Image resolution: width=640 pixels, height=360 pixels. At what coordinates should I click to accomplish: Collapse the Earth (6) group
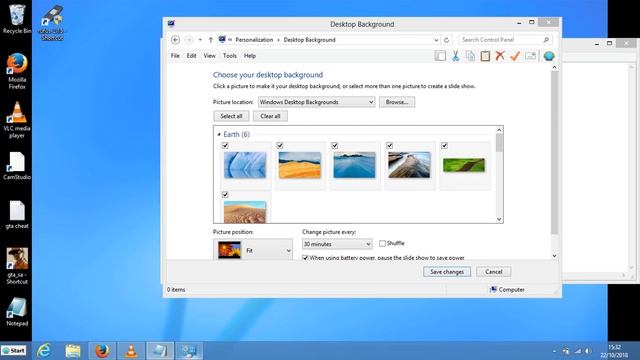click(x=219, y=134)
